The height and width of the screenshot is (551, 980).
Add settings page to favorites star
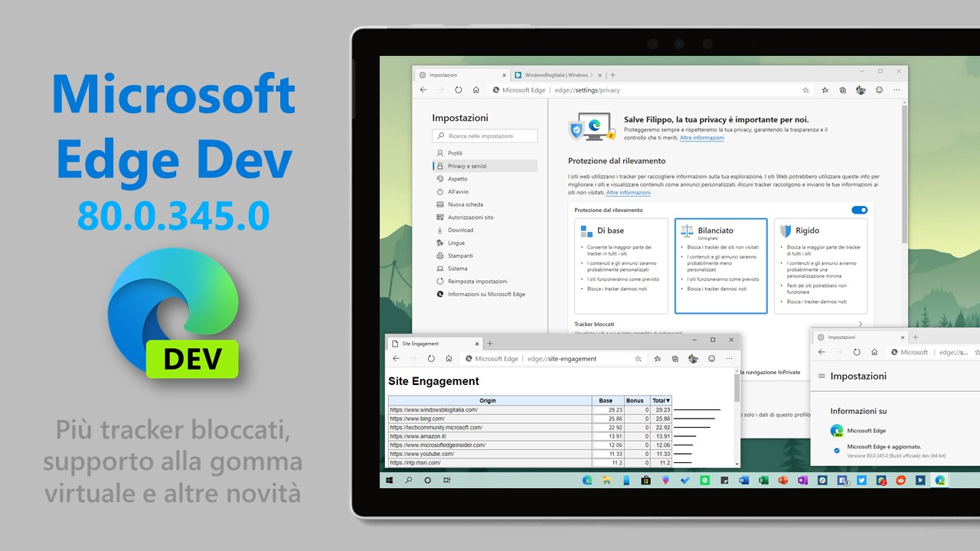[x=805, y=90]
